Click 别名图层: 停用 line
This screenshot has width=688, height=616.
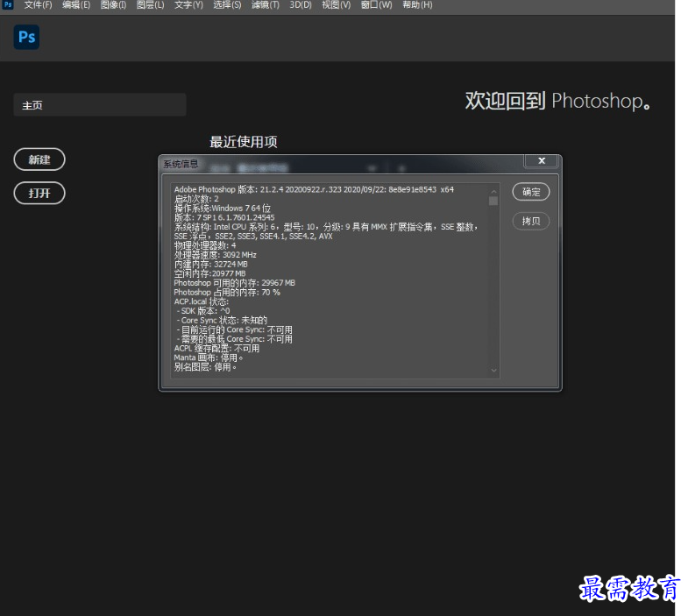point(205,367)
